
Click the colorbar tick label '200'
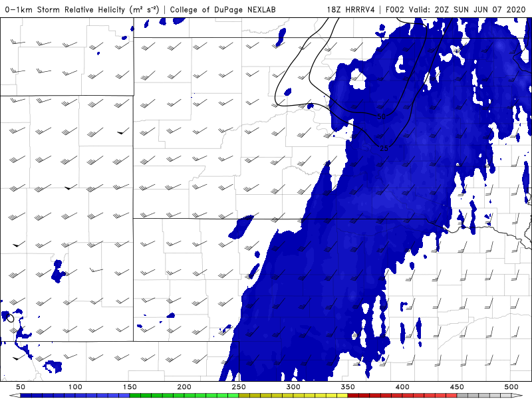tap(184, 387)
